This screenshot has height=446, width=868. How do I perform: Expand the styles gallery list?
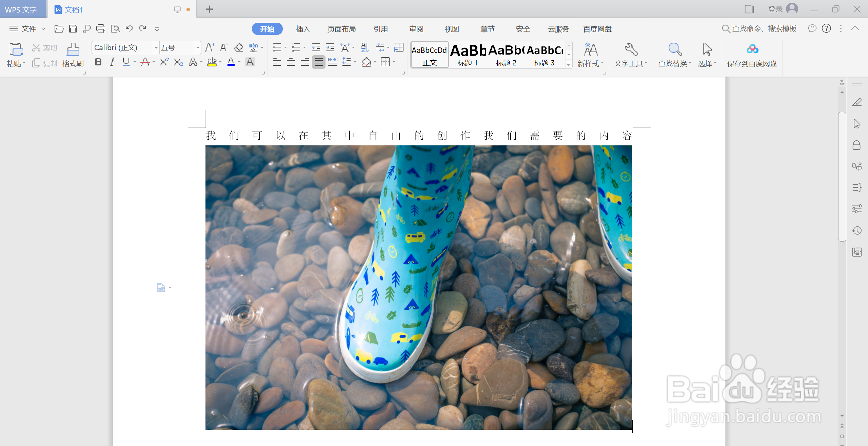point(569,64)
